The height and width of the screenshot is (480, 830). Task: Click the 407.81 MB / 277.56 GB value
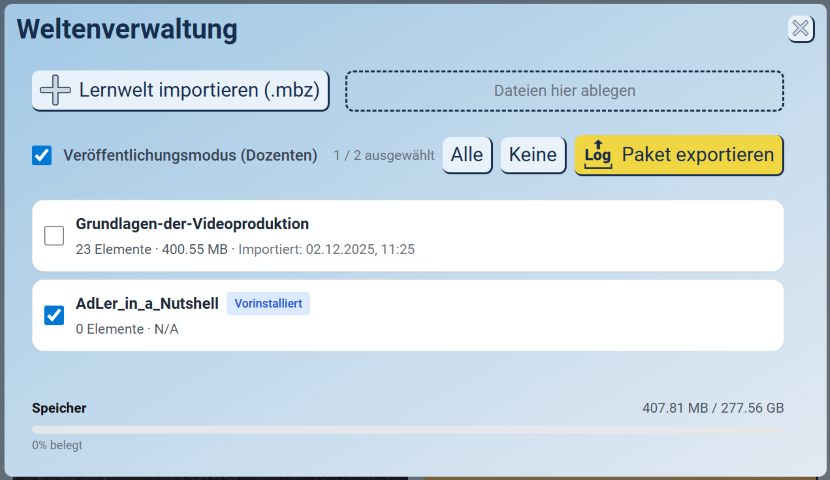713,408
